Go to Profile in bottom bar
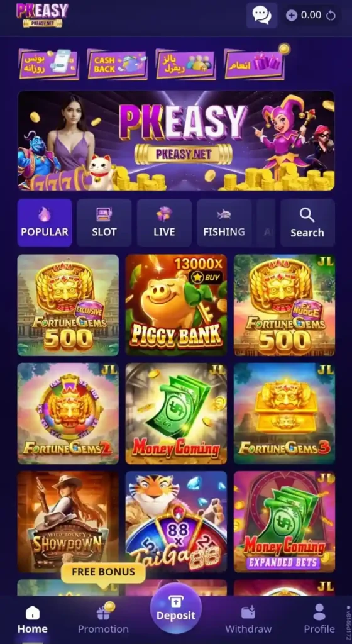This screenshot has width=352, height=644. [319, 619]
